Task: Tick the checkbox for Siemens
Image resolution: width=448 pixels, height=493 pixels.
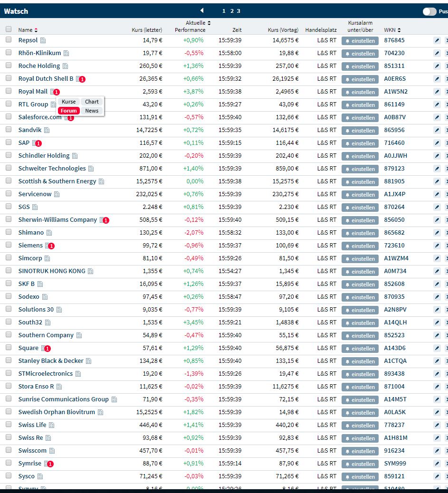Action: point(9,245)
